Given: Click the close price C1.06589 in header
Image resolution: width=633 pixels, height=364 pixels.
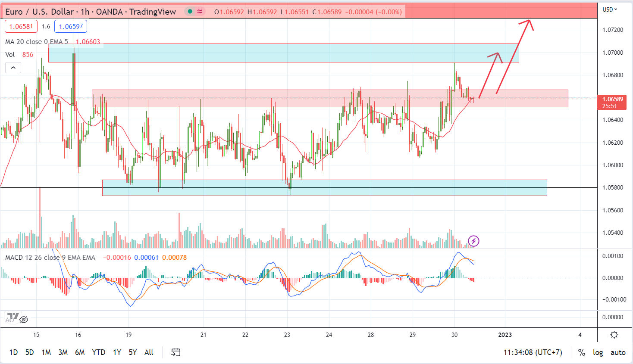Looking at the screenshot, I should coord(326,12).
